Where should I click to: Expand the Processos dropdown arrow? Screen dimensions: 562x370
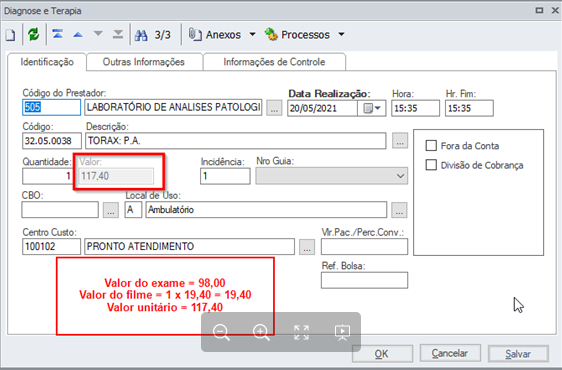[x=342, y=34]
